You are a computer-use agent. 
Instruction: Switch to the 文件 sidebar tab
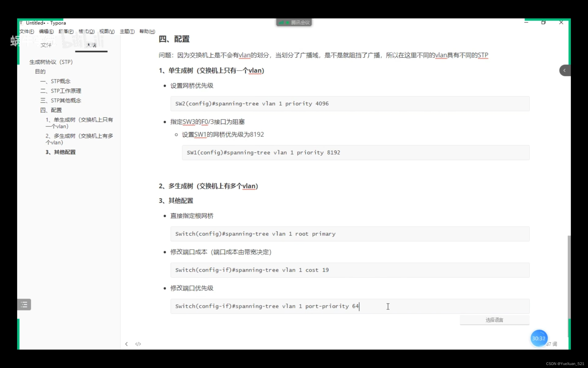[x=46, y=45]
